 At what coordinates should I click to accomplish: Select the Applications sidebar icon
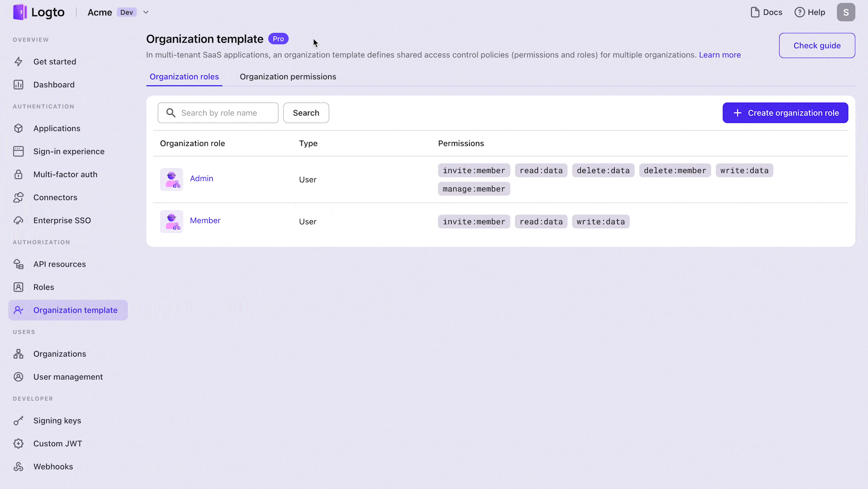coord(19,128)
